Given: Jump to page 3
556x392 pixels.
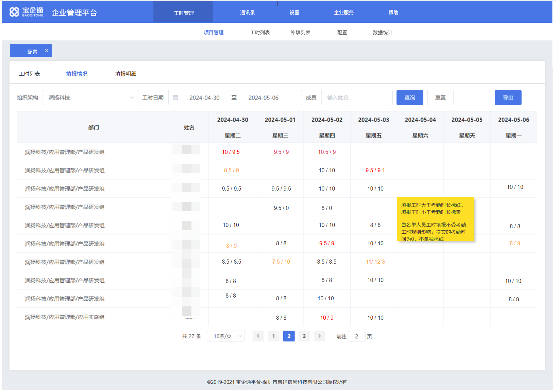Looking at the screenshot, I should click(304, 336).
